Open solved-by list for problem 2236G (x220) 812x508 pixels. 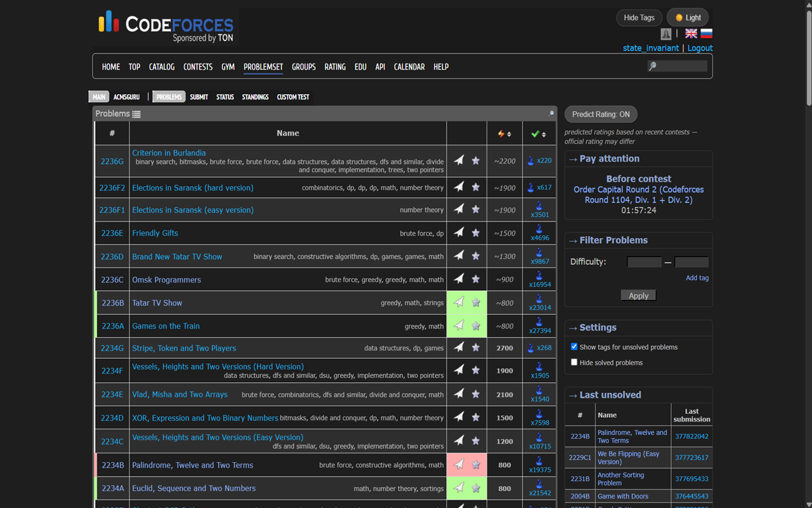539,161
